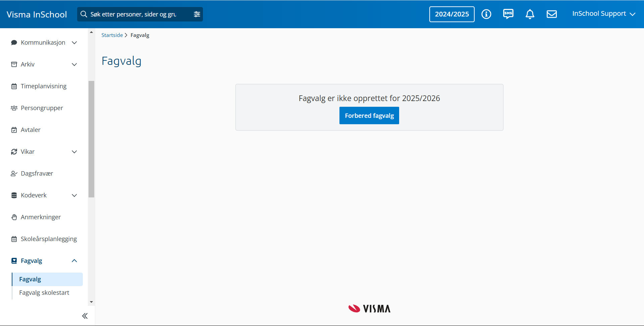Open notifications bell icon
Screen dimensions: 644x326
coord(530,14)
